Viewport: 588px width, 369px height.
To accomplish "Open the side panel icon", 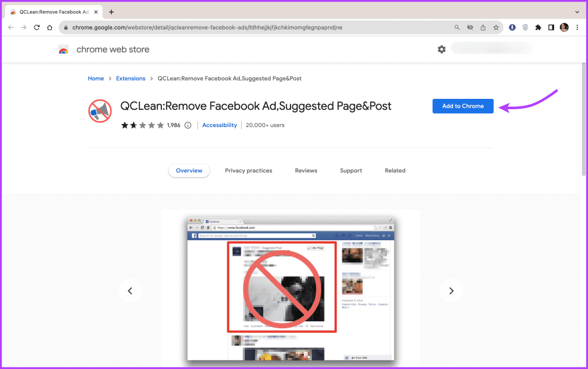I will tap(551, 27).
